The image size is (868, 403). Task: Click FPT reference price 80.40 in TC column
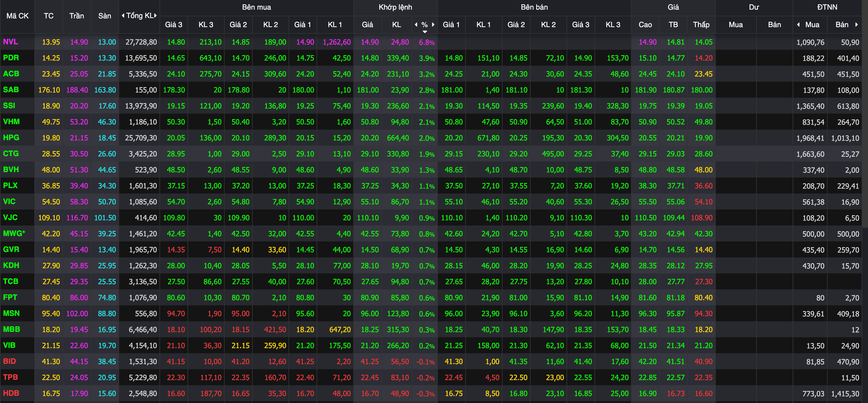pos(51,298)
